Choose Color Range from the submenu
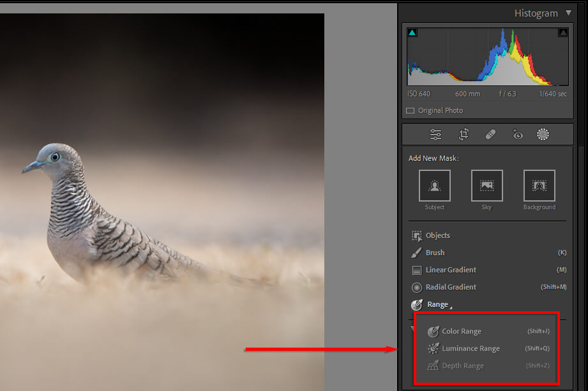Screen dimensions: 588x391 [461, 332]
